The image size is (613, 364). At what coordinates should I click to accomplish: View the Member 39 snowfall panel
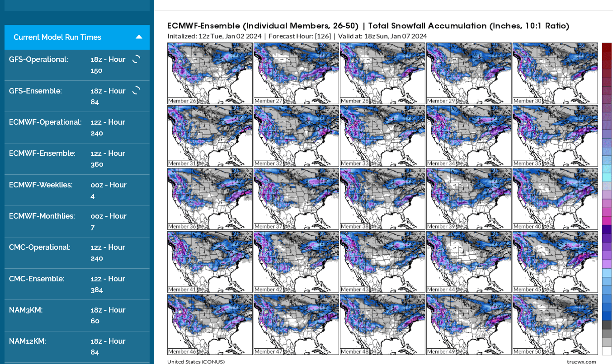[x=468, y=199]
